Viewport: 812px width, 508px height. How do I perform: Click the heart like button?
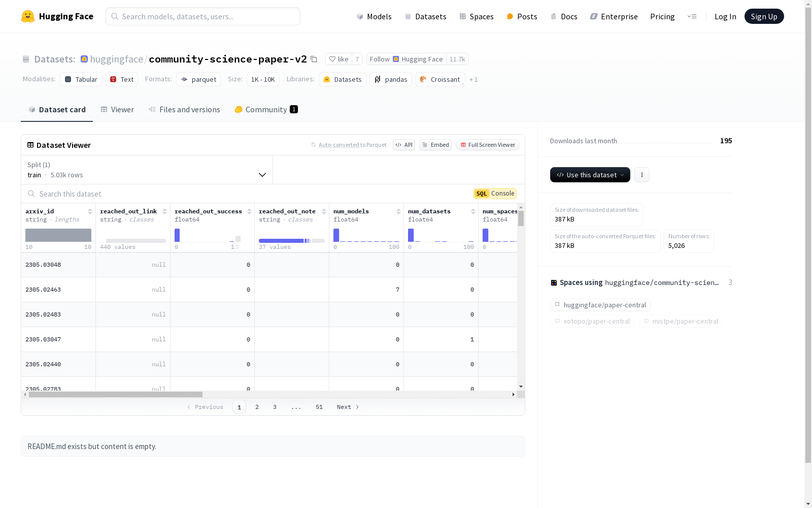[x=339, y=59]
